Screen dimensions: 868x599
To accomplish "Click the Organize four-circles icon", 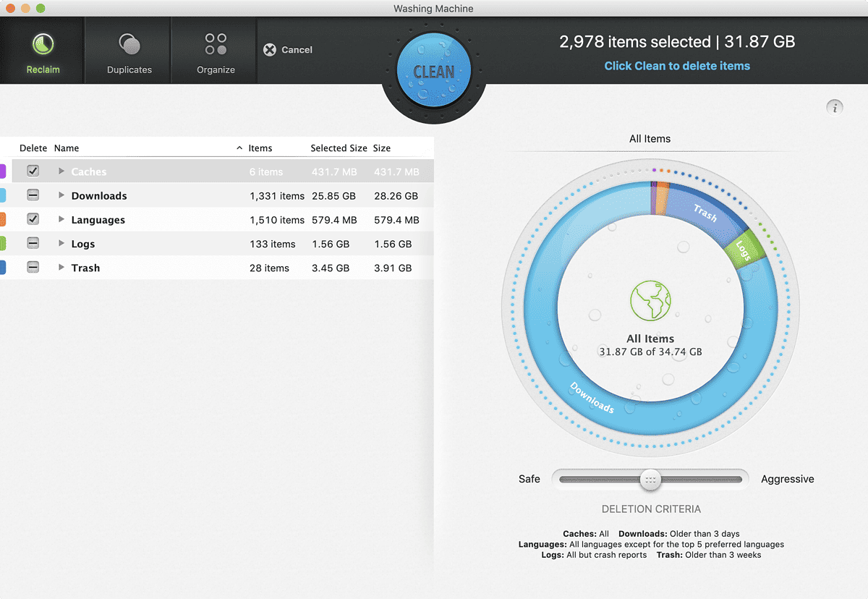I will point(216,44).
